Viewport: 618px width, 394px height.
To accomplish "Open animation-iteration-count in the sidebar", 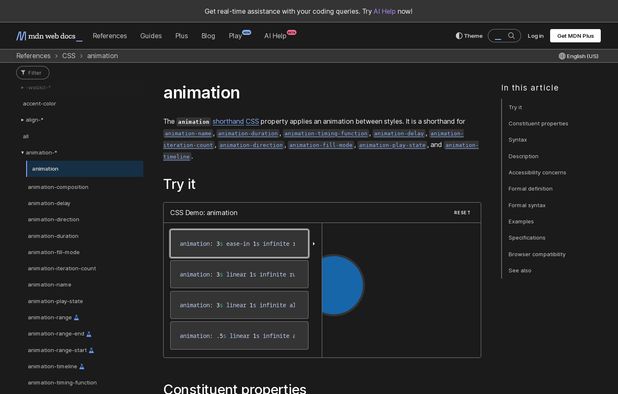I will (x=62, y=268).
